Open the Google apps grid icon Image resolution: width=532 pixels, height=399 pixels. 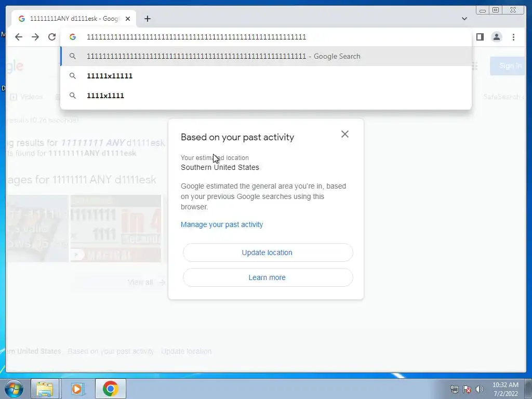(x=474, y=66)
